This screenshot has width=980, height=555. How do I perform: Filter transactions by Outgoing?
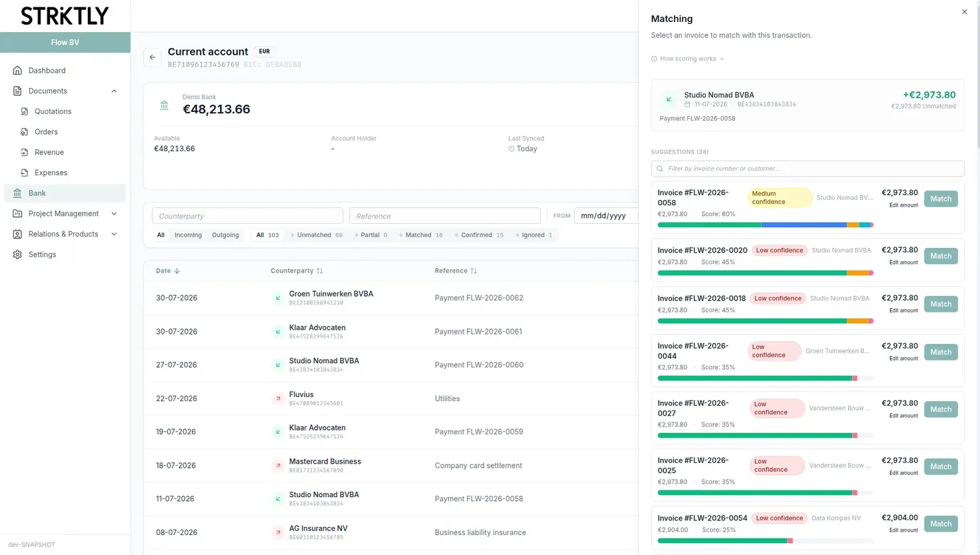(225, 235)
